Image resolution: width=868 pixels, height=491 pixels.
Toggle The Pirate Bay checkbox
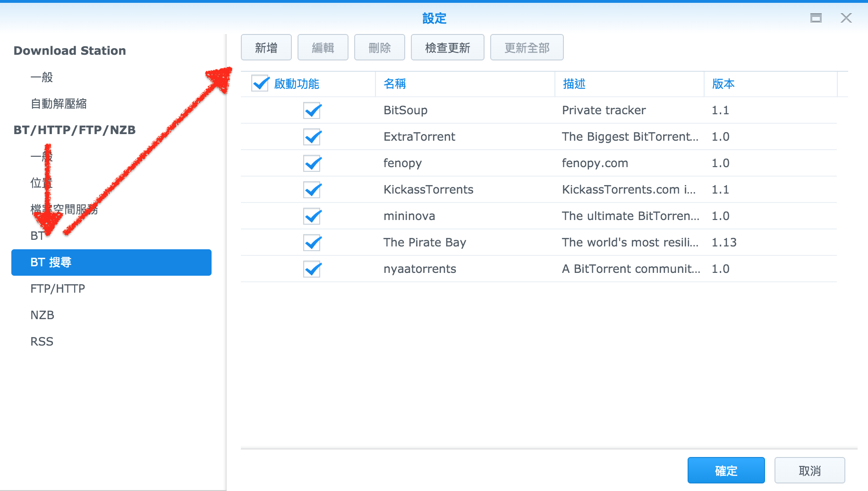pos(312,243)
